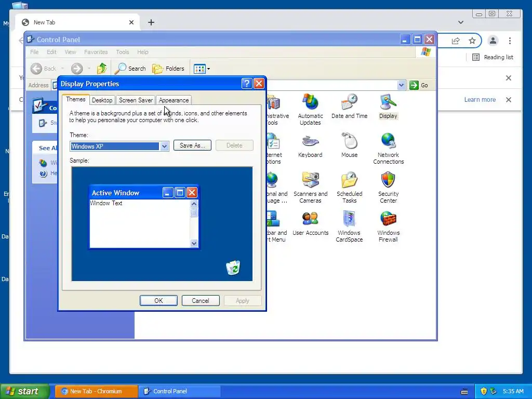Click the Up folder toolbar icon

click(102, 69)
